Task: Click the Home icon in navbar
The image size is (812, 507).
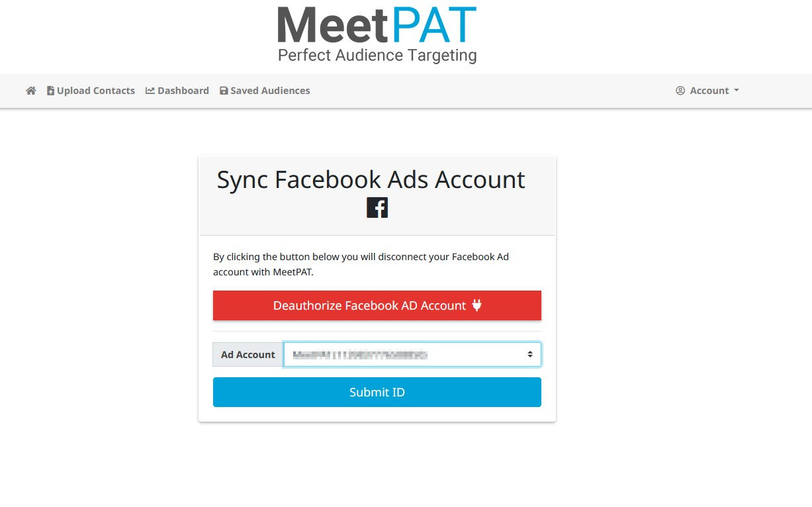Action: point(31,91)
